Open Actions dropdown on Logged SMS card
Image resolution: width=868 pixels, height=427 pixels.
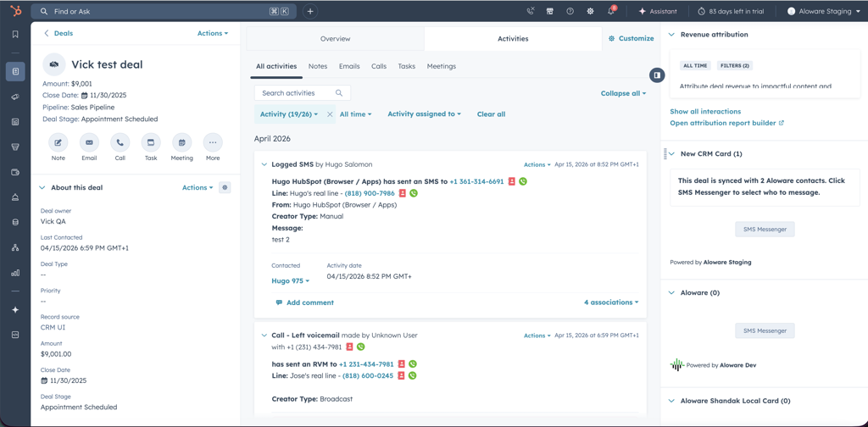click(537, 165)
